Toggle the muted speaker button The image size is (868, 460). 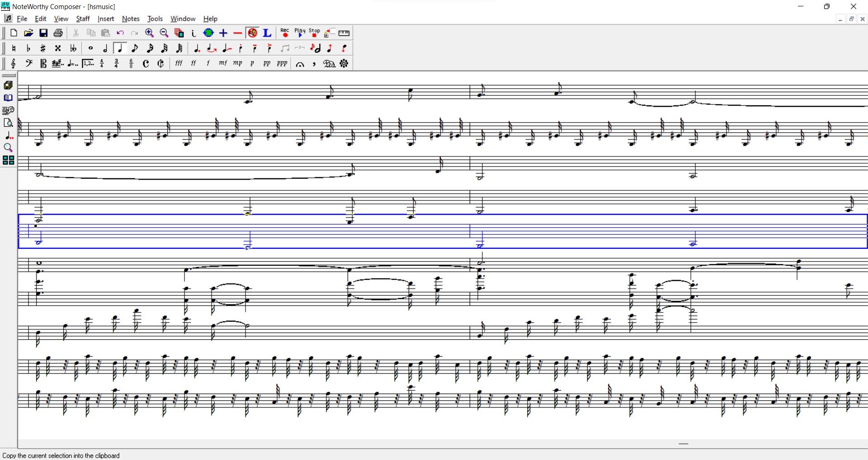[x=252, y=33]
